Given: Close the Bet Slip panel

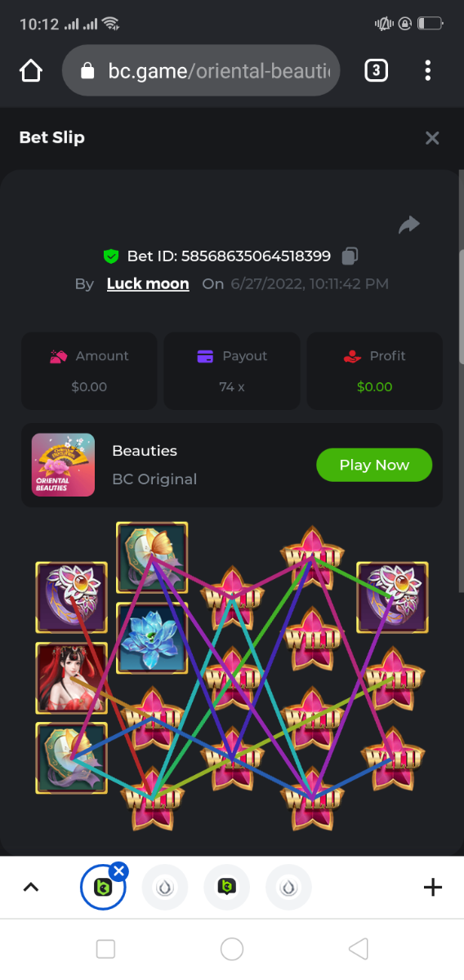Looking at the screenshot, I should click(432, 138).
